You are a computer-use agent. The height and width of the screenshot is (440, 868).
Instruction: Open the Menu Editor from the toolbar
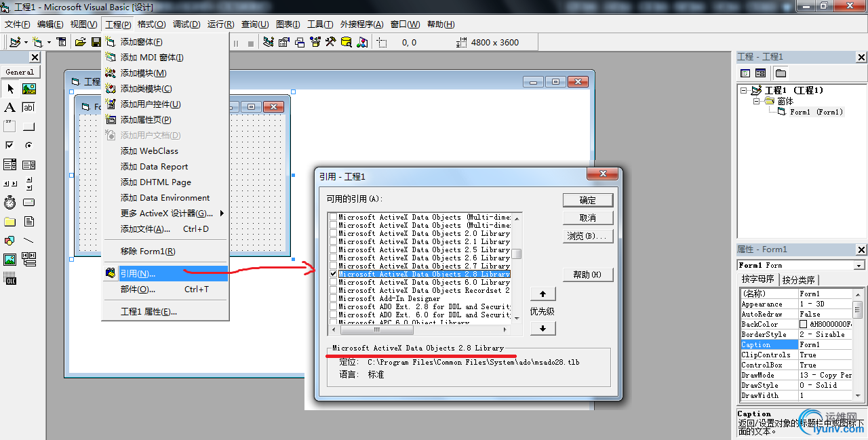pos(62,42)
